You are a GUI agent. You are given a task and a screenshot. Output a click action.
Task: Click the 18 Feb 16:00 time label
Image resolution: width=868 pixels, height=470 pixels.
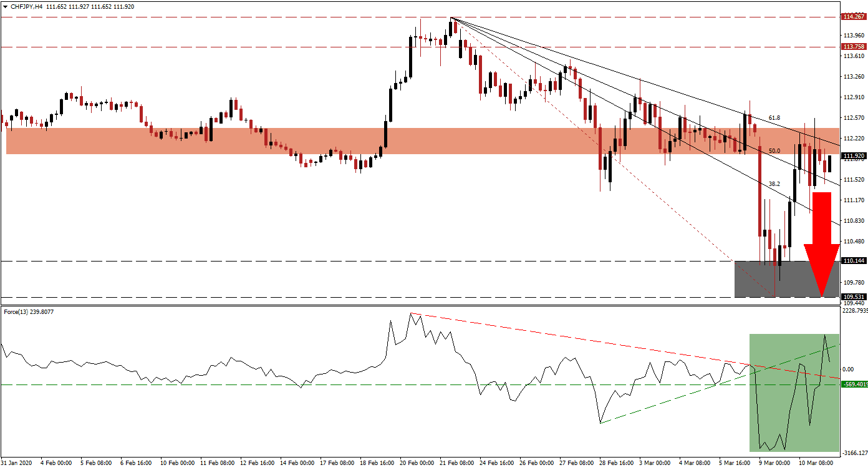(377, 464)
